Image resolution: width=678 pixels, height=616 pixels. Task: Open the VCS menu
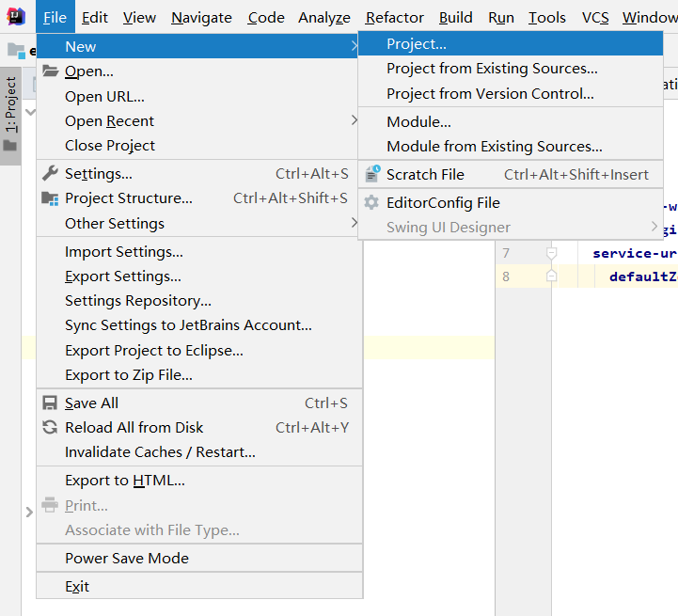point(595,17)
